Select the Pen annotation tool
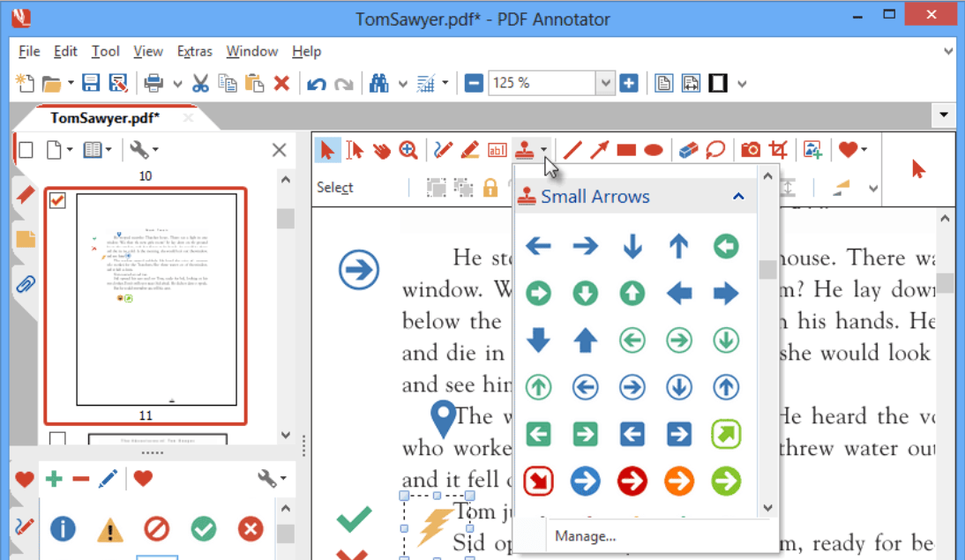965x560 pixels. pos(443,150)
